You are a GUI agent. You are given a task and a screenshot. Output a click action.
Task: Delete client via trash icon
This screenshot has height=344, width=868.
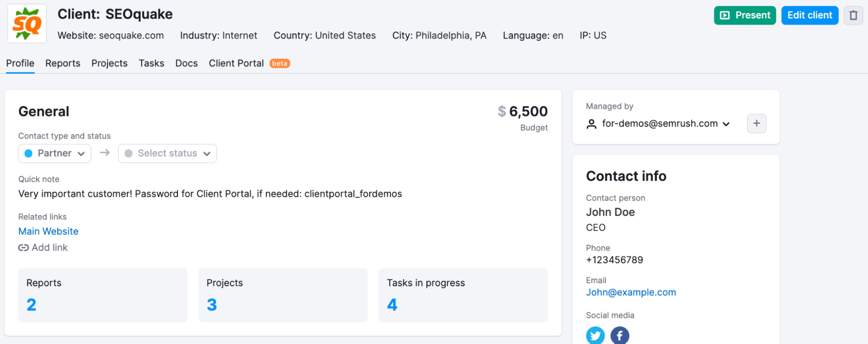coord(853,16)
